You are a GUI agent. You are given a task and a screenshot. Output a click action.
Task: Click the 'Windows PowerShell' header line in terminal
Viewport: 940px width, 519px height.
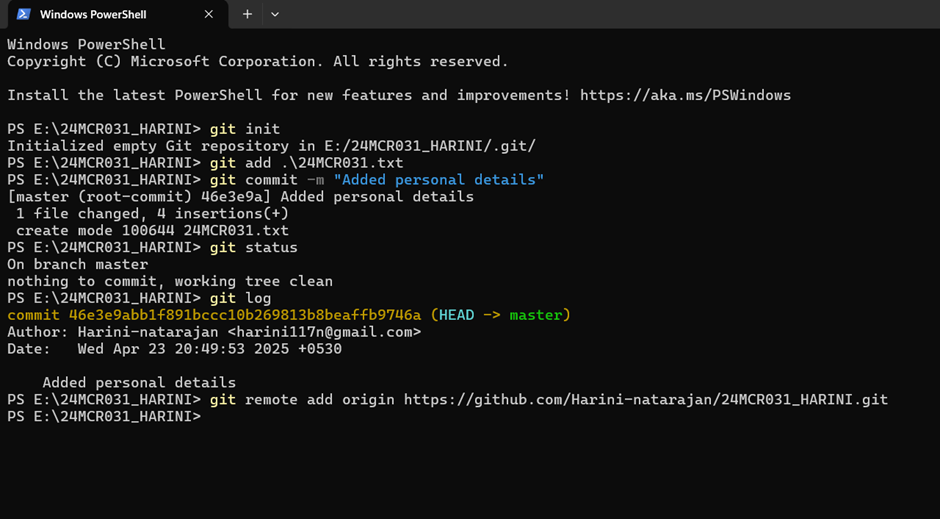(86, 44)
